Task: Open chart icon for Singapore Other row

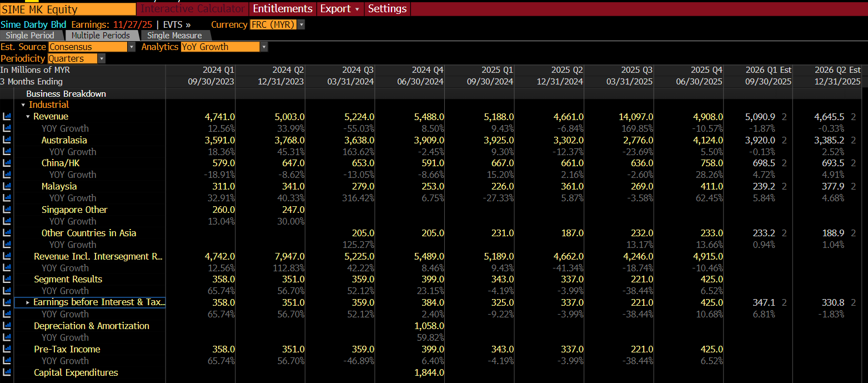Action: 7,210
